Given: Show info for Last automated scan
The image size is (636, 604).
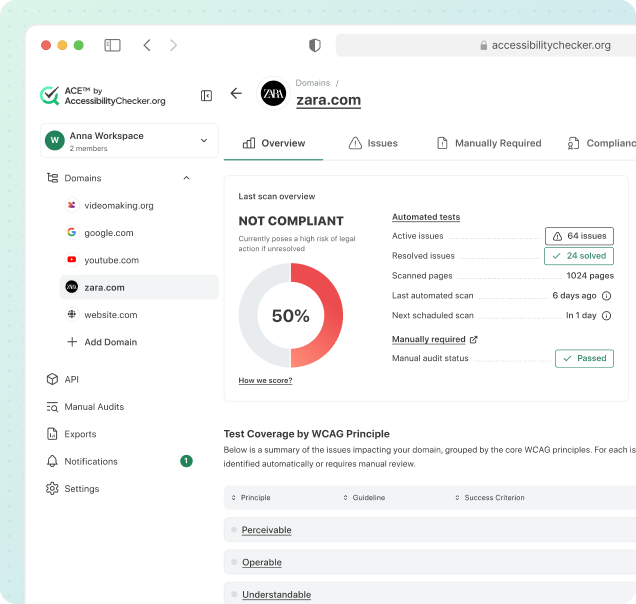Looking at the screenshot, I should pyautogui.click(x=606, y=296).
